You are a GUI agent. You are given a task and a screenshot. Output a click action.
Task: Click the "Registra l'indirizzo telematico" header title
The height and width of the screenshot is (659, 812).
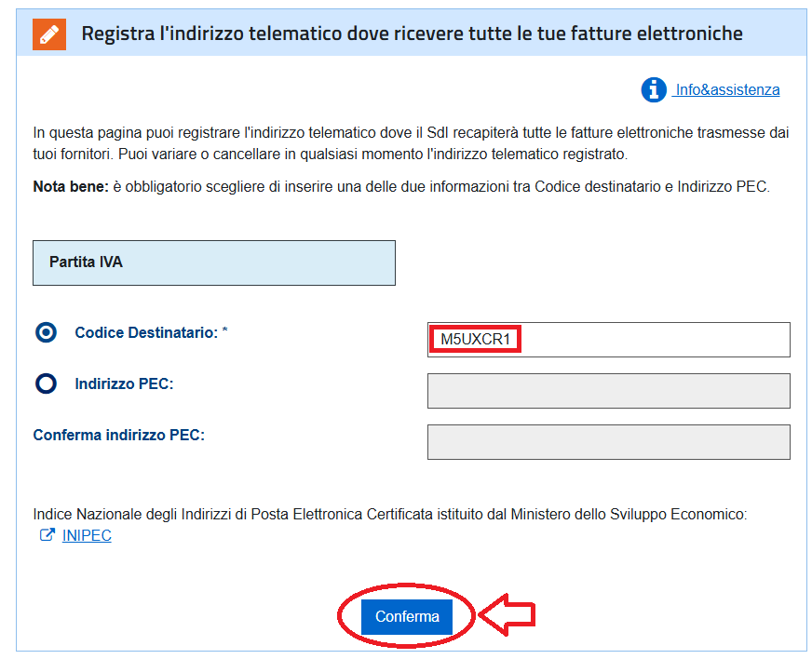click(412, 34)
